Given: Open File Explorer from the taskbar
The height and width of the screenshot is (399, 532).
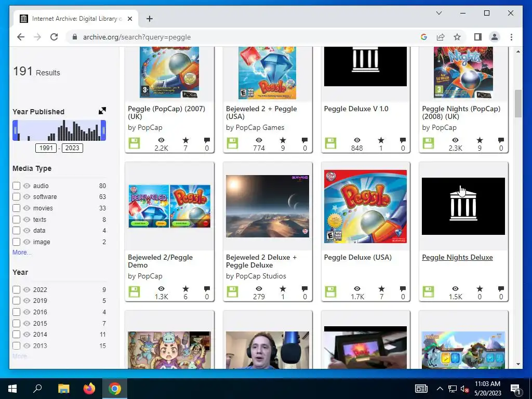Looking at the screenshot, I should point(63,389).
